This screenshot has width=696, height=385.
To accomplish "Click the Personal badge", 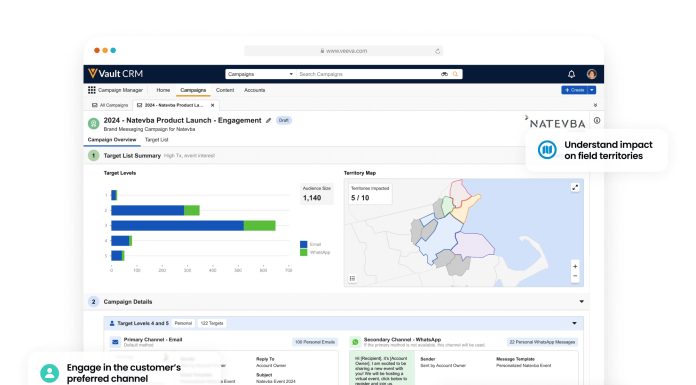I will click(183, 323).
